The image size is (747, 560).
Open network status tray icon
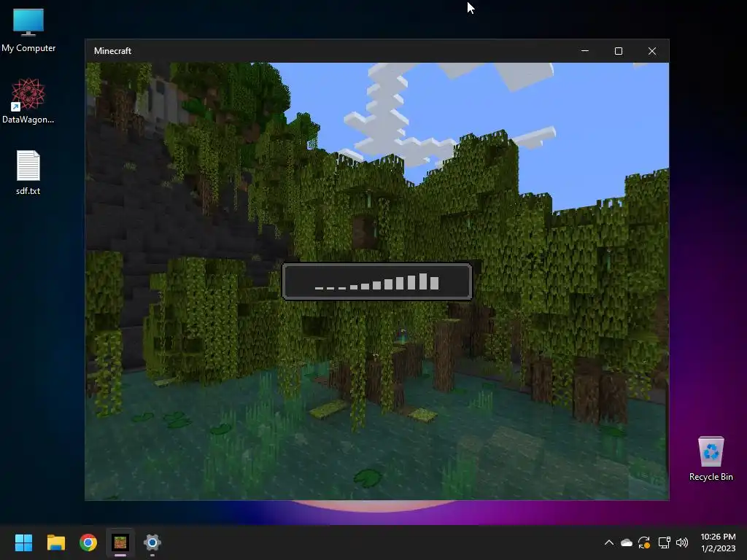coord(664,542)
